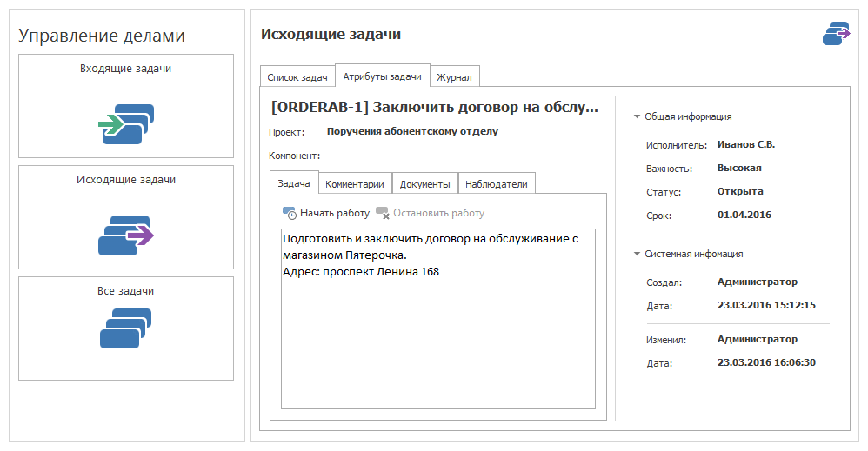The height and width of the screenshot is (451, 868).
Task: Click the Управление делами heading
Action: 102,36
